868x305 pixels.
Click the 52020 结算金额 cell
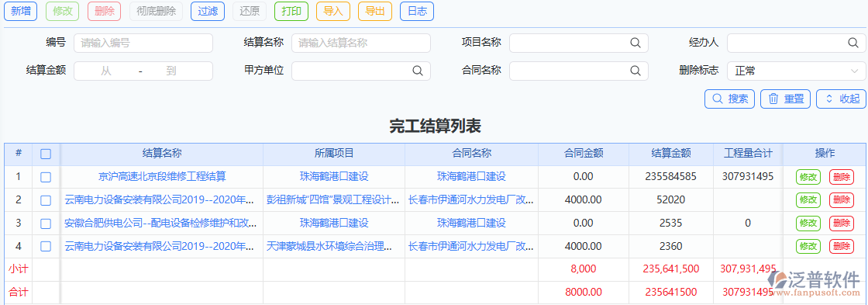[671, 200]
